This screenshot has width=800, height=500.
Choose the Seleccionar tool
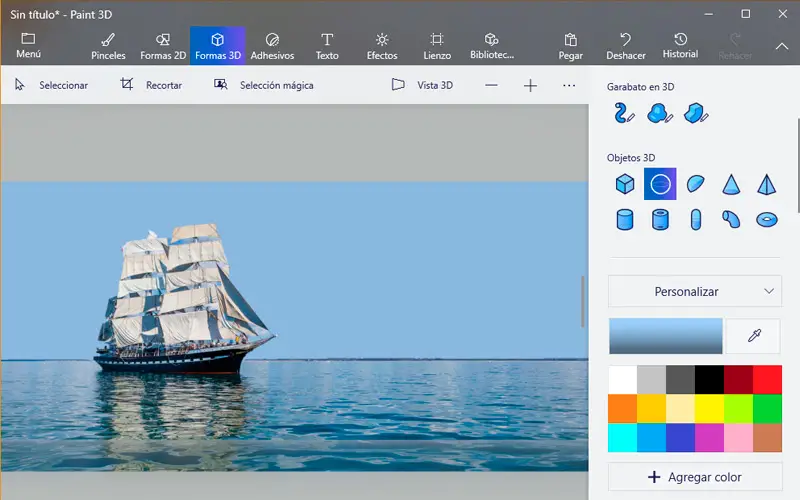(51, 85)
